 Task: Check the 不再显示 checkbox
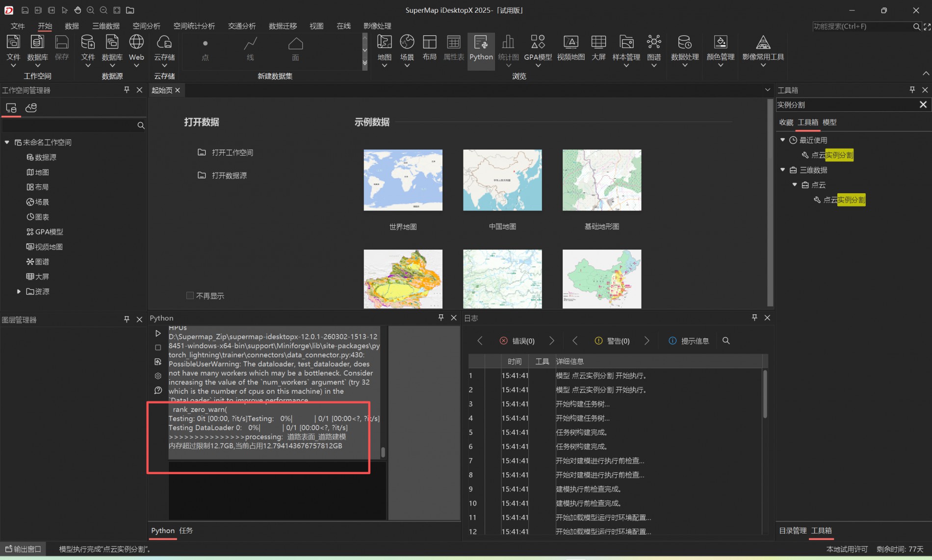click(x=190, y=296)
